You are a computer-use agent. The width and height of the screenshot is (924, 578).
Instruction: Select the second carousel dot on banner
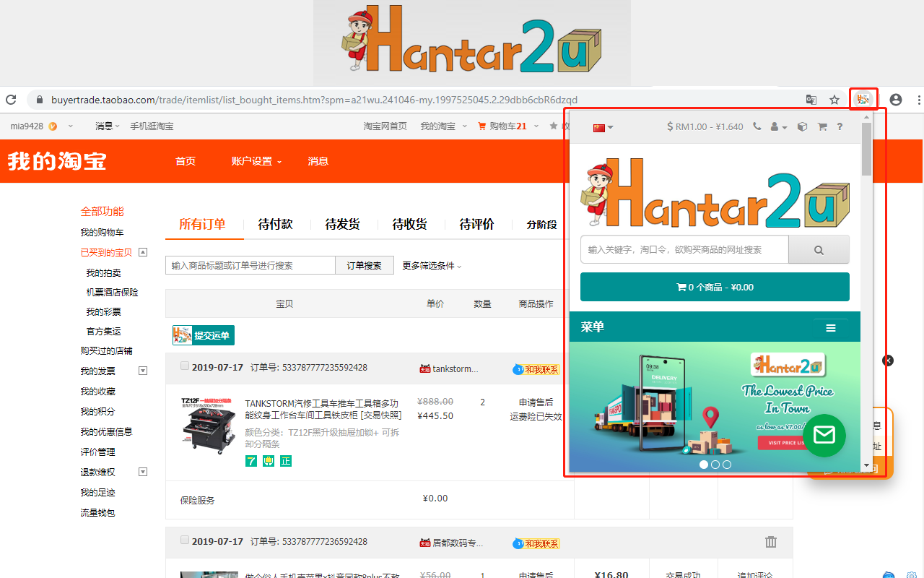pyautogui.click(x=715, y=465)
